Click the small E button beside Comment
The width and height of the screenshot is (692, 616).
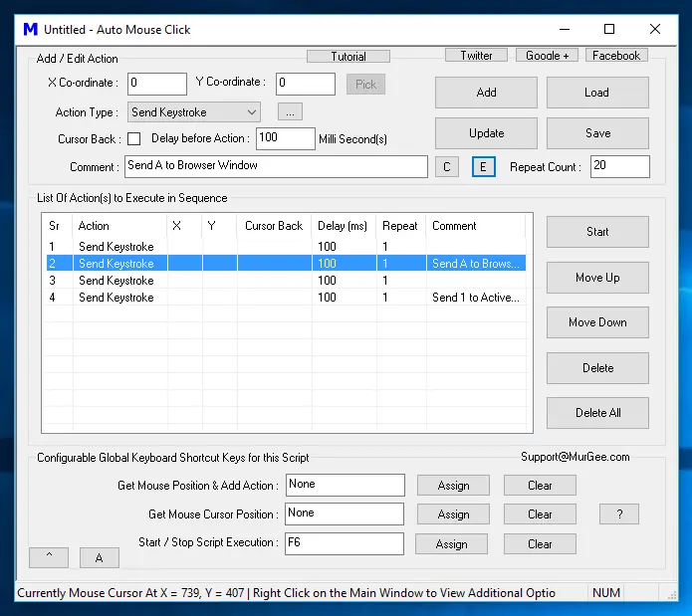coord(482,167)
